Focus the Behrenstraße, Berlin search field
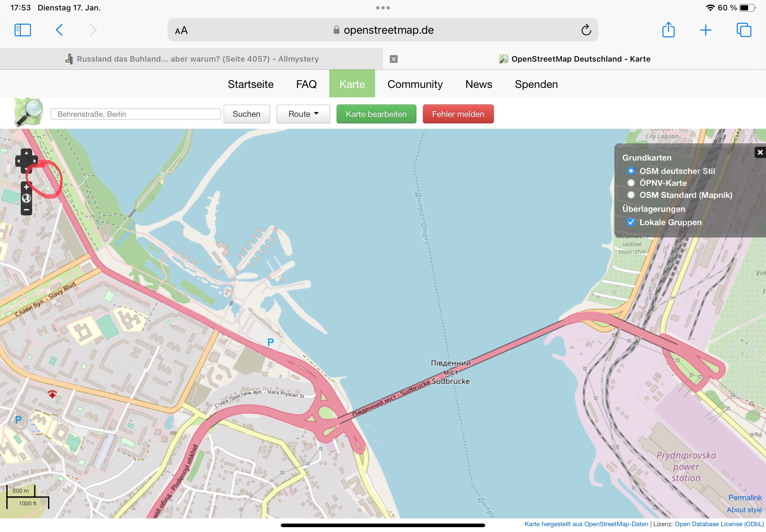Screen dimensions: 766x532 (136, 114)
